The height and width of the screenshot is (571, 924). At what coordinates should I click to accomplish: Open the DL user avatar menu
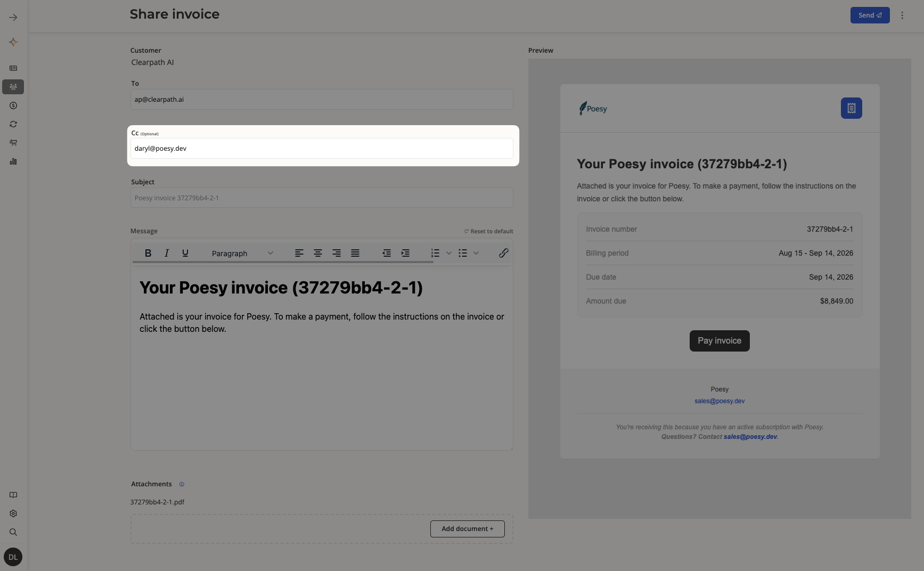coord(13,557)
